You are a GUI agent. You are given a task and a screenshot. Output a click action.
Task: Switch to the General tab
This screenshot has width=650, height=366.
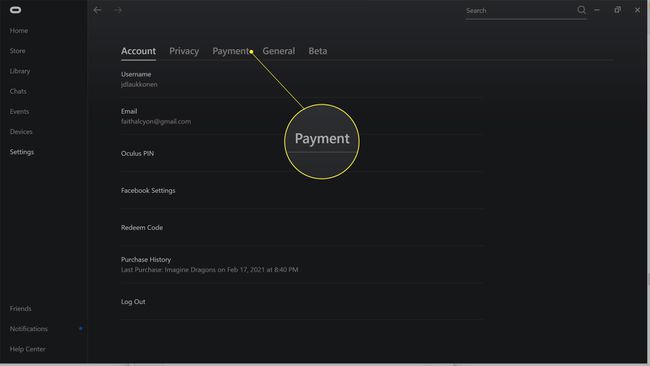[279, 51]
